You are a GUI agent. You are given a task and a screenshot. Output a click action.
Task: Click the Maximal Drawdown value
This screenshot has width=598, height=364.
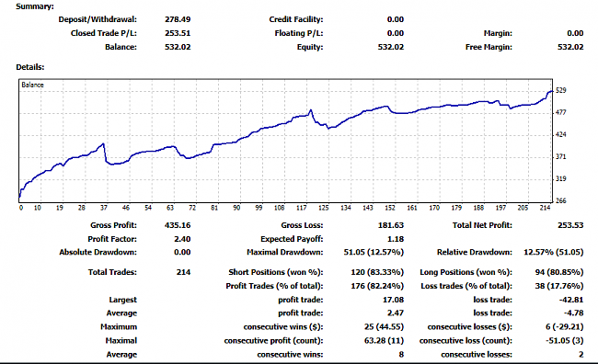[x=374, y=252]
